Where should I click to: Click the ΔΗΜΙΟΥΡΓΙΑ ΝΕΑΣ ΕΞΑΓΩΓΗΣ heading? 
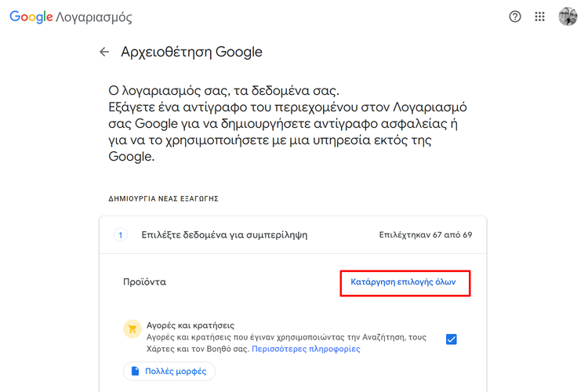click(x=164, y=199)
